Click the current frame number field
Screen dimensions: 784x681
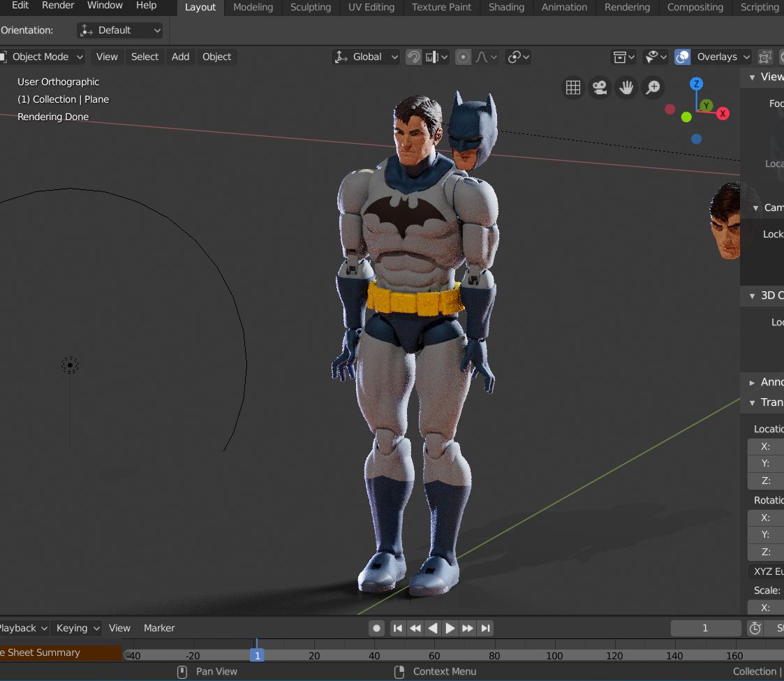(705, 628)
